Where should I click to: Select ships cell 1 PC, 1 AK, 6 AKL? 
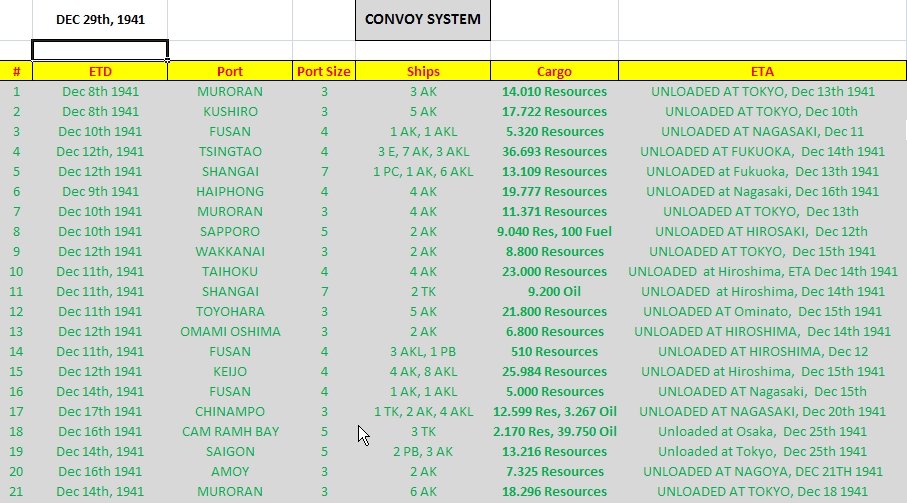(x=423, y=171)
